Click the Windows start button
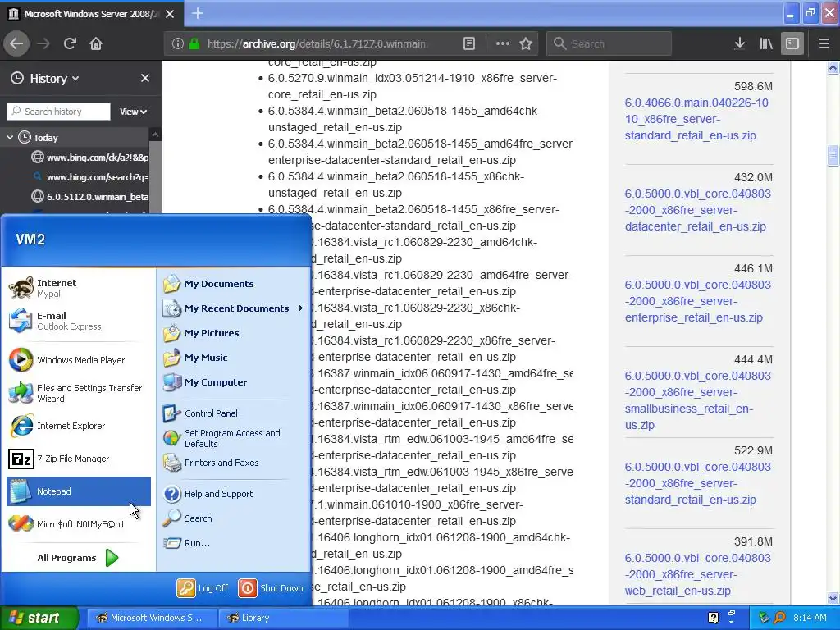 (39, 618)
